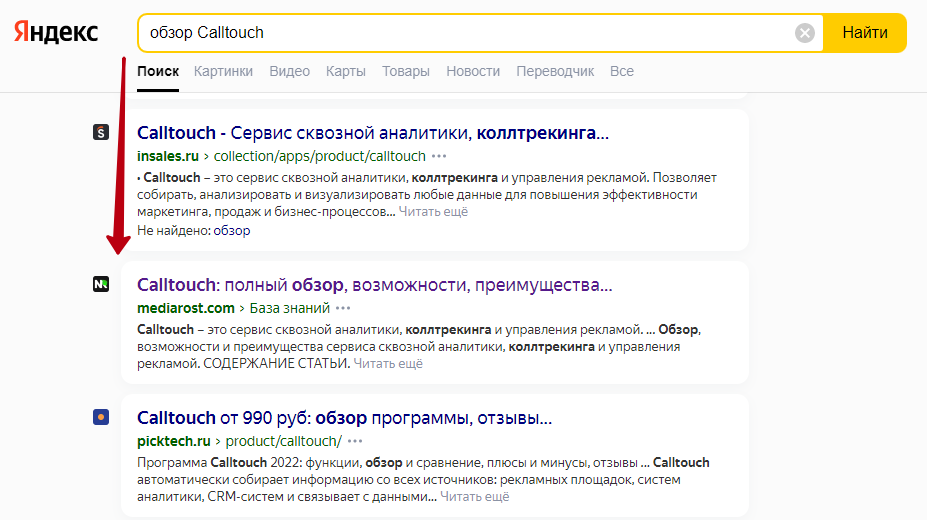Viewport: 927px width, 520px height.
Task: Select the Поиск tab
Action: (158, 72)
